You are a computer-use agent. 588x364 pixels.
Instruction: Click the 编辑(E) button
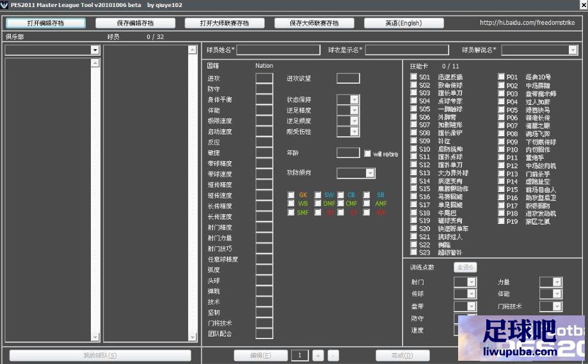(260, 356)
